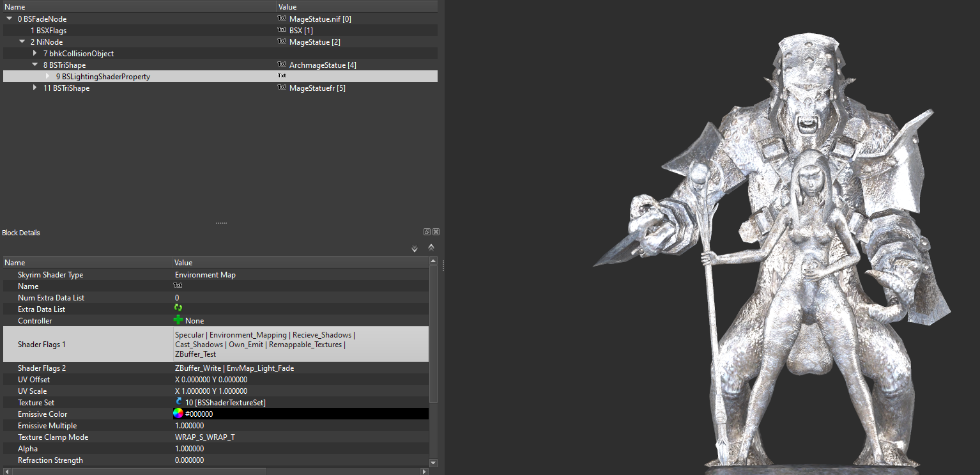Screen dimensions: 980x475
Task: Click the Txt icon beside MageStatuefr [5]
Action: pyautogui.click(x=281, y=88)
